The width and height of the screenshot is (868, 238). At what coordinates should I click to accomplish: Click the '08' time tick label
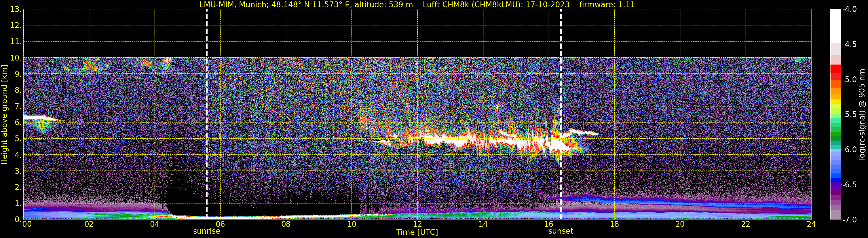point(286,224)
